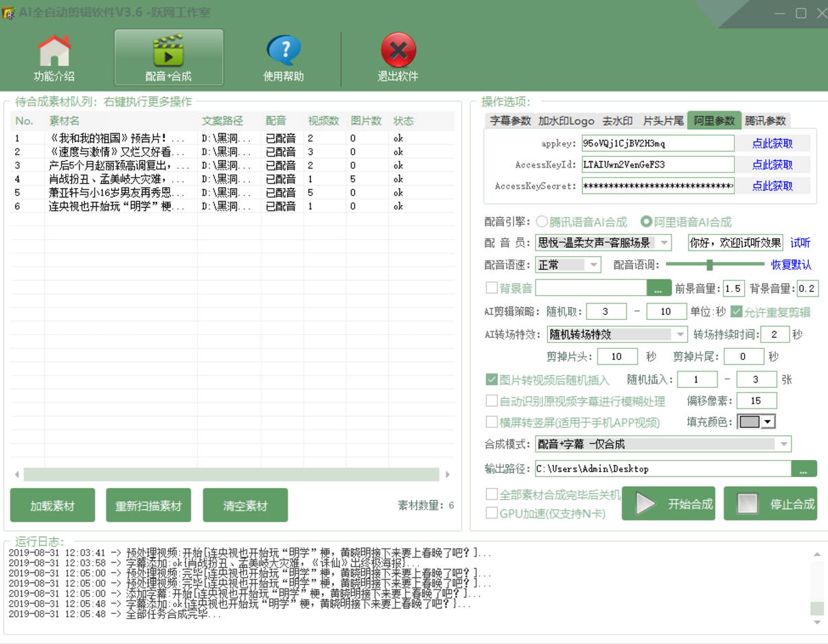This screenshot has width=828, height=644.
Task: Click the 试听 preview link
Action: coord(800,242)
